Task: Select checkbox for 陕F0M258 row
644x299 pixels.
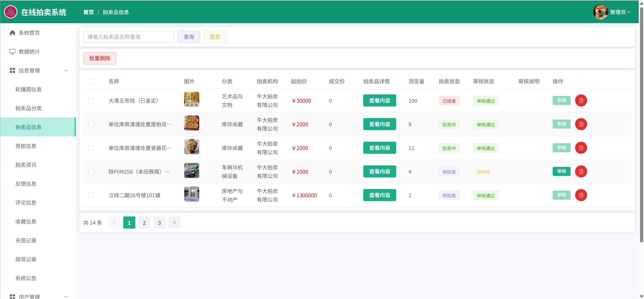Action: 91,172
